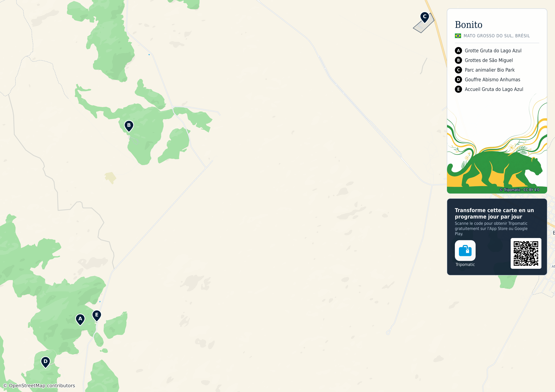555x392 pixels.
Task: Click legend badge D in list
Action: click(x=458, y=80)
